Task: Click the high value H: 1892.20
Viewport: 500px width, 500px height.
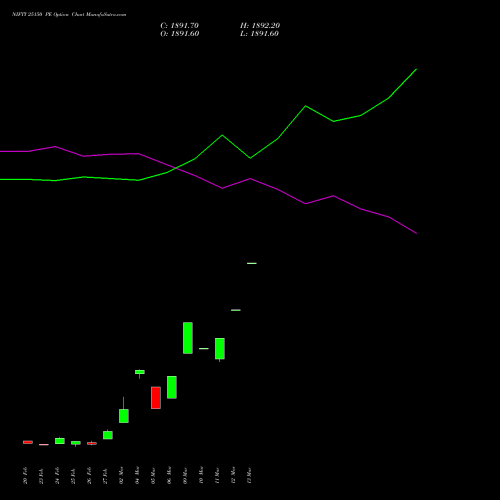Action: coord(260,26)
